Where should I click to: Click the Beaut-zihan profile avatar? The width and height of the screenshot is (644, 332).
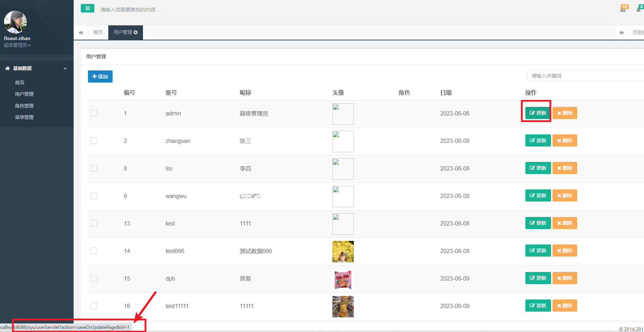tap(15, 22)
